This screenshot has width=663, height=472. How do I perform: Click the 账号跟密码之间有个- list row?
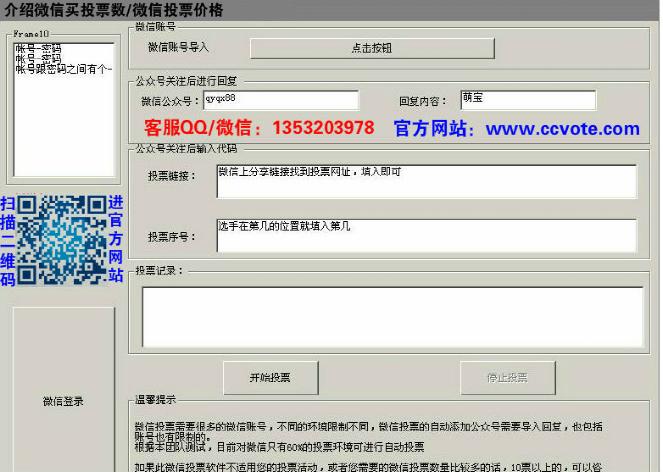[x=64, y=69]
